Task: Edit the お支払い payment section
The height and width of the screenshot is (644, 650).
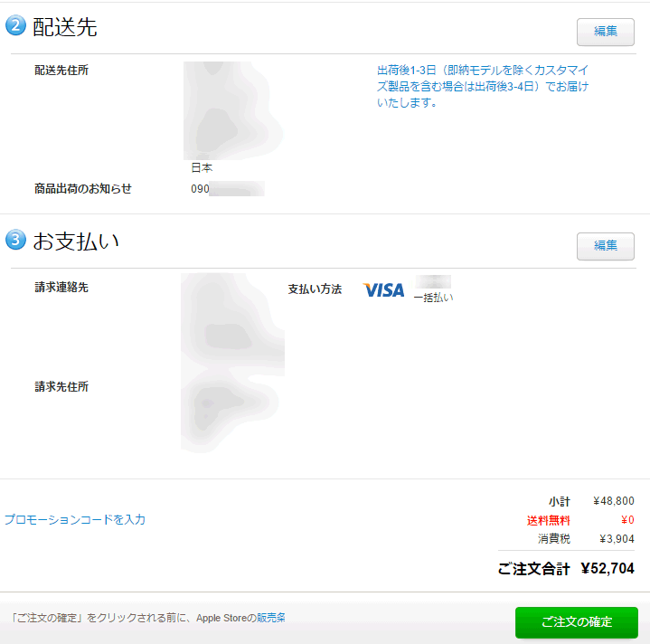Action: click(605, 245)
